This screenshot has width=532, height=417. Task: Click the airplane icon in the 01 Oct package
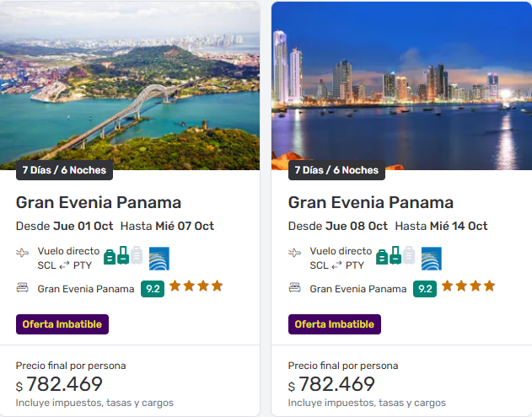click(x=23, y=253)
